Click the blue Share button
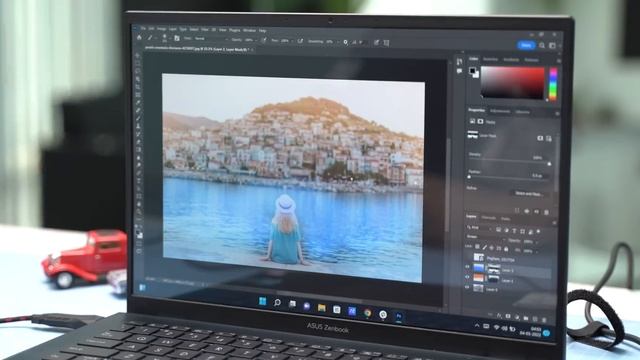This screenshot has height=360, width=640. [x=526, y=45]
